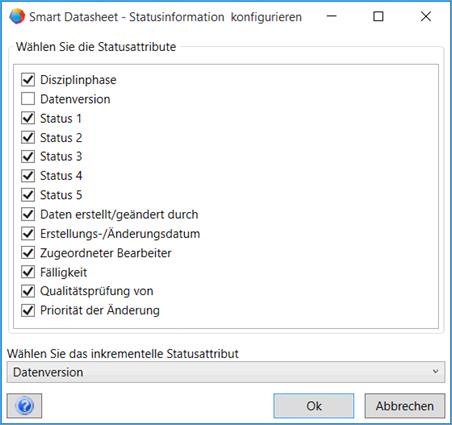
Task: Disable Qualitätsprüfung von checkbox
Action: (28, 291)
